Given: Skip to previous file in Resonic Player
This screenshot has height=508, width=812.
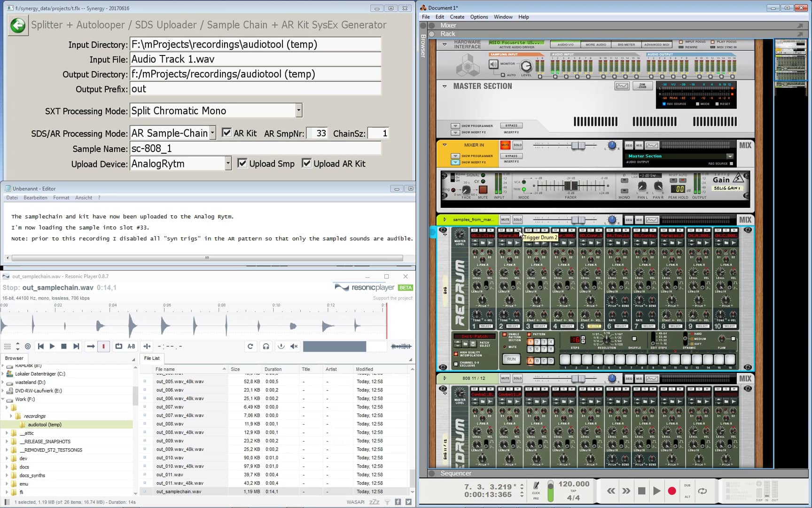Looking at the screenshot, I should 41,346.
